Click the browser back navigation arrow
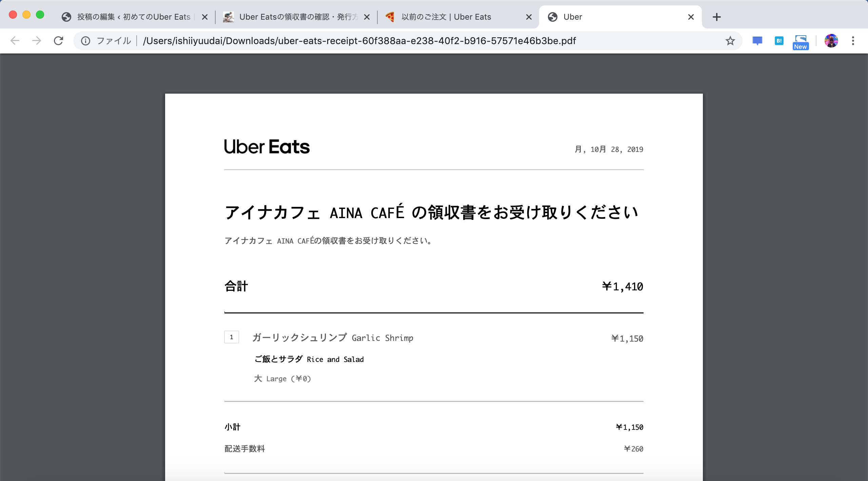 (x=15, y=40)
